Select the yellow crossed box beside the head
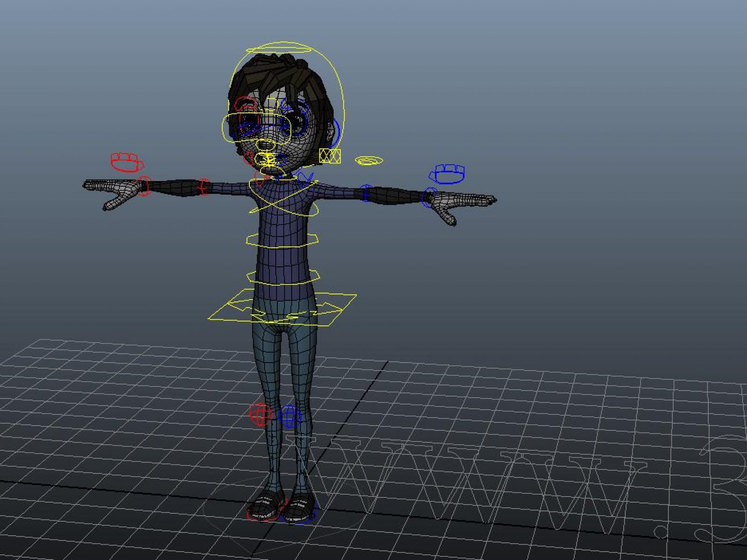747x560 pixels. click(x=330, y=156)
